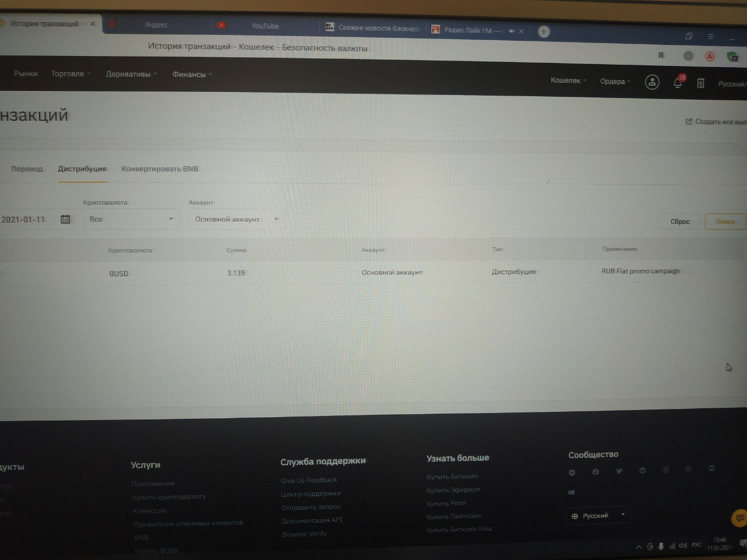Open Telegram community link icon
747x560 pixels.
pyautogui.click(x=572, y=473)
